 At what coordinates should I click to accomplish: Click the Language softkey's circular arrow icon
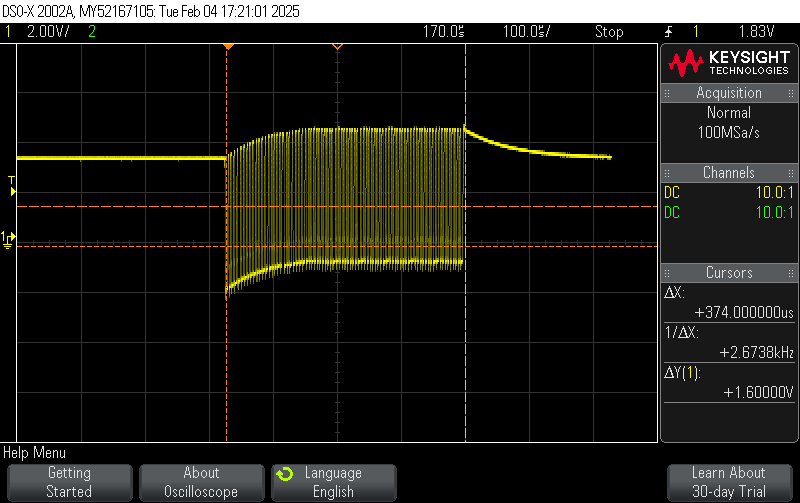point(285,474)
